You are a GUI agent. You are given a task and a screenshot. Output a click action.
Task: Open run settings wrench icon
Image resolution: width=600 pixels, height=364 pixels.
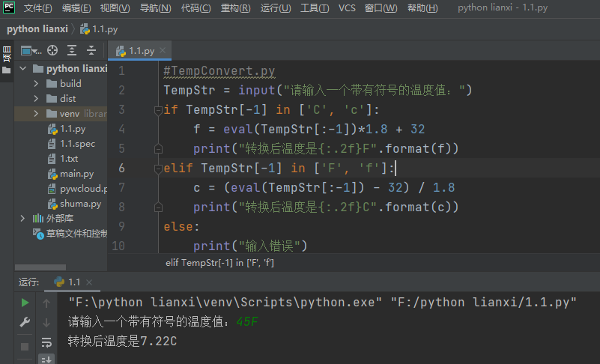(x=25, y=323)
